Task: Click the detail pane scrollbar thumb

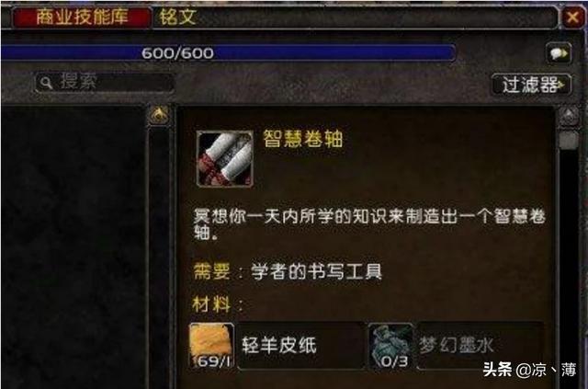Action: tap(569, 139)
